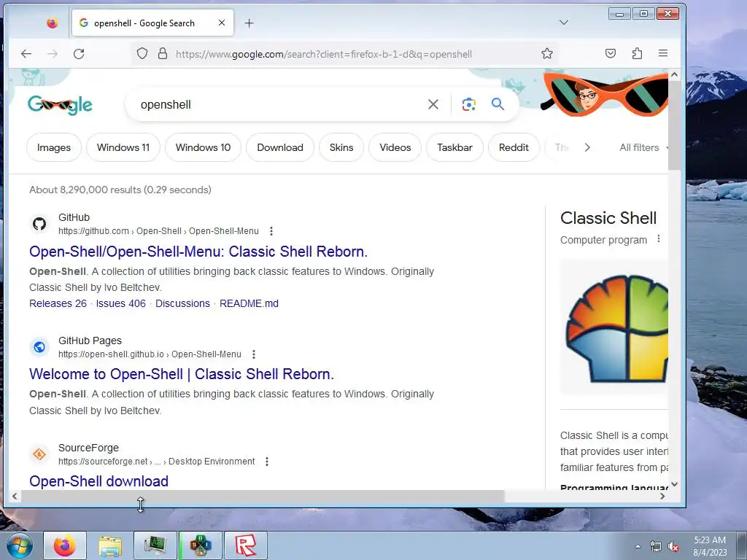Open more options for the GitHub result

point(271,231)
